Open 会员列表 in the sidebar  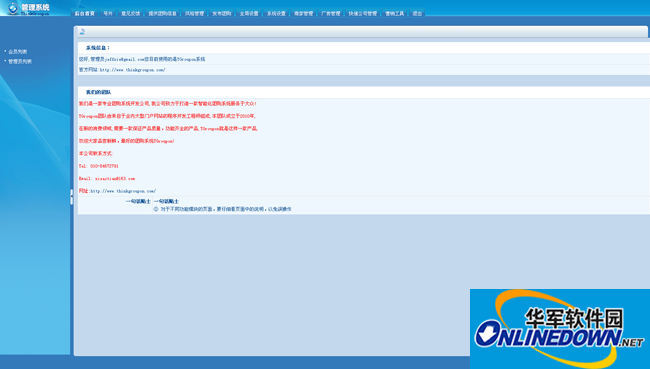pos(17,52)
